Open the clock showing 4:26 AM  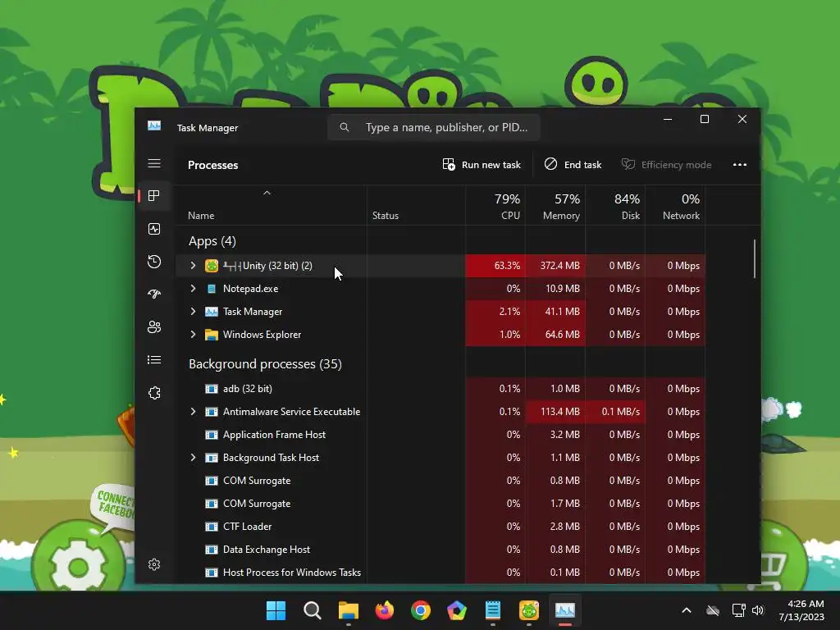click(801, 610)
